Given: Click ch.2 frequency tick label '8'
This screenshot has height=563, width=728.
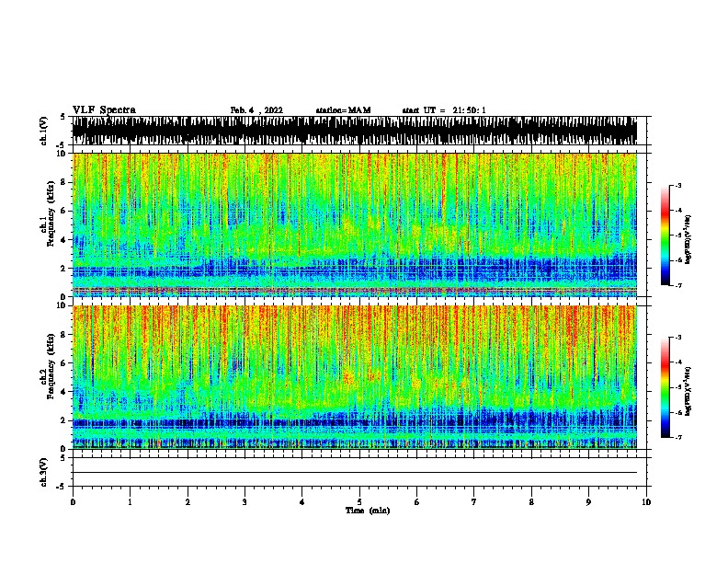Looking at the screenshot, I should pos(63,335).
